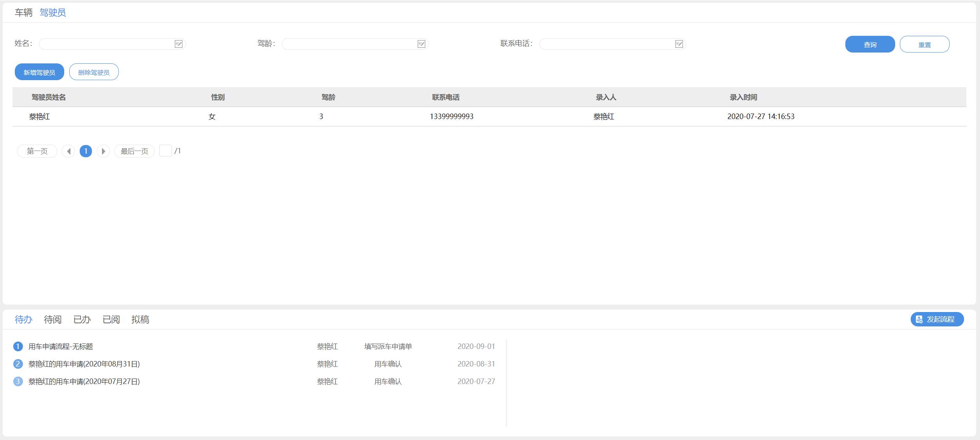
Task: Go to the next page arrow
Action: tap(103, 151)
